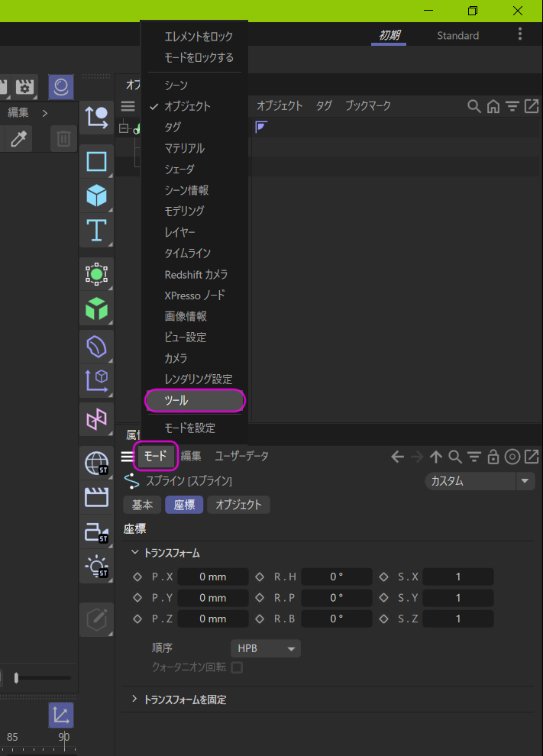Enable the クォータニオン回転 checkbox

tap(237, 667)
